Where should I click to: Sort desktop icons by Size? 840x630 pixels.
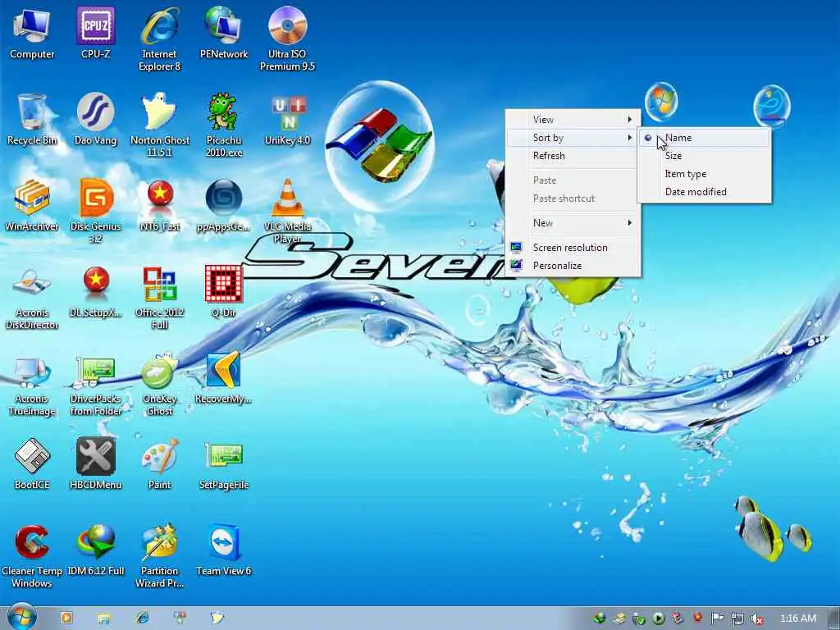(x=705, y=156)
